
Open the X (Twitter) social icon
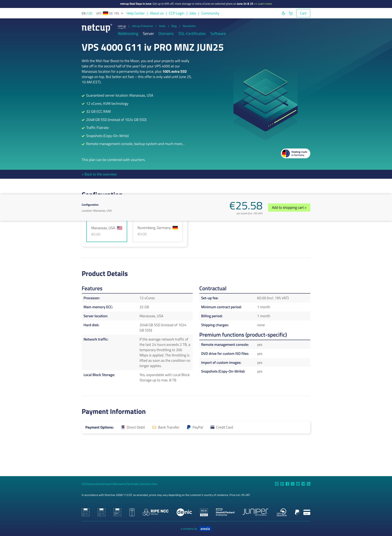click(293, 484)
